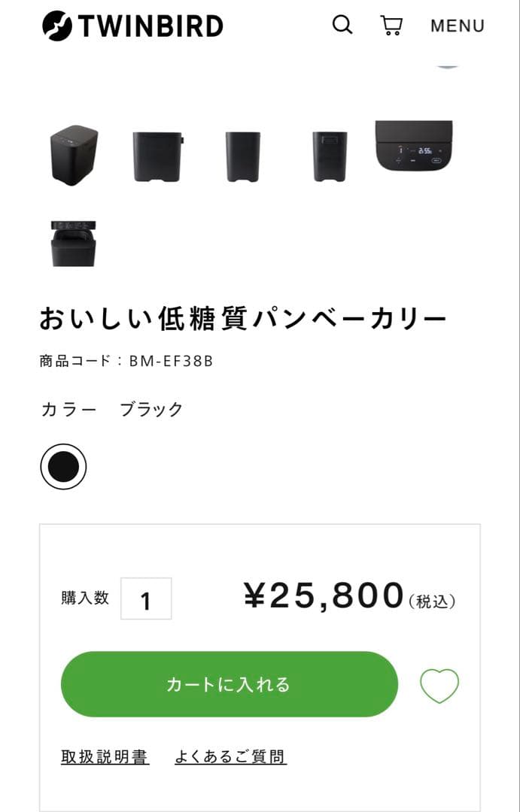This screenshot has height=812, width=520.
Task: Open the よくあるご質問 FAQ link
Action: 230,756
